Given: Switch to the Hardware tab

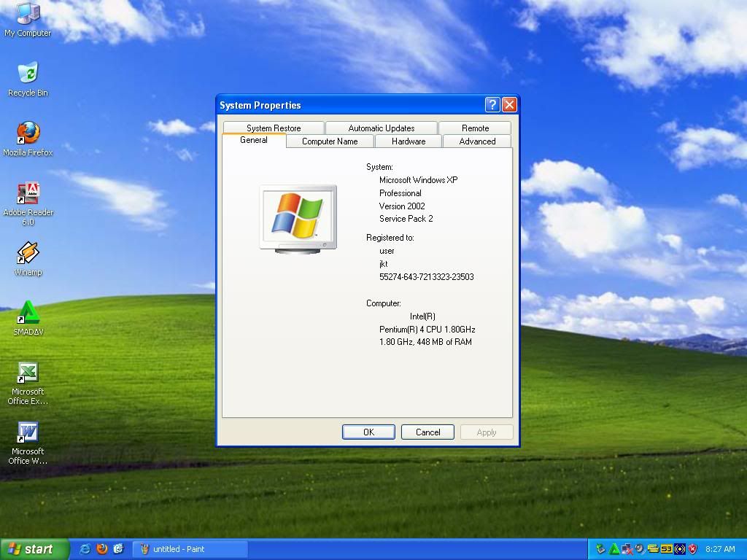Looking at the screenshot, I should [x=409, y=141].
